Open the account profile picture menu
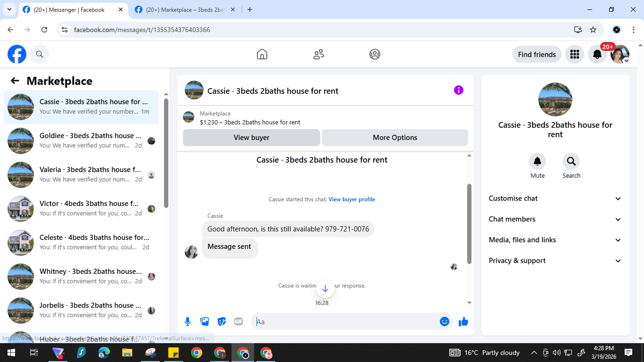Image resolution: width=644 pixels, height=362 pixels. (x=619, y=54)
